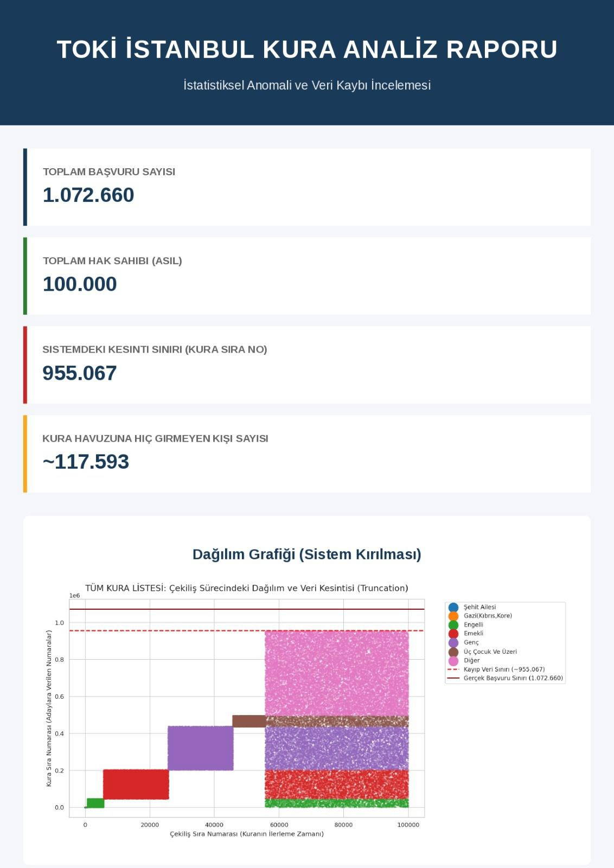Viewport: 614px width, 868px height.
Task: Select the pink Diğer legend marker
Action: (453, 661)
